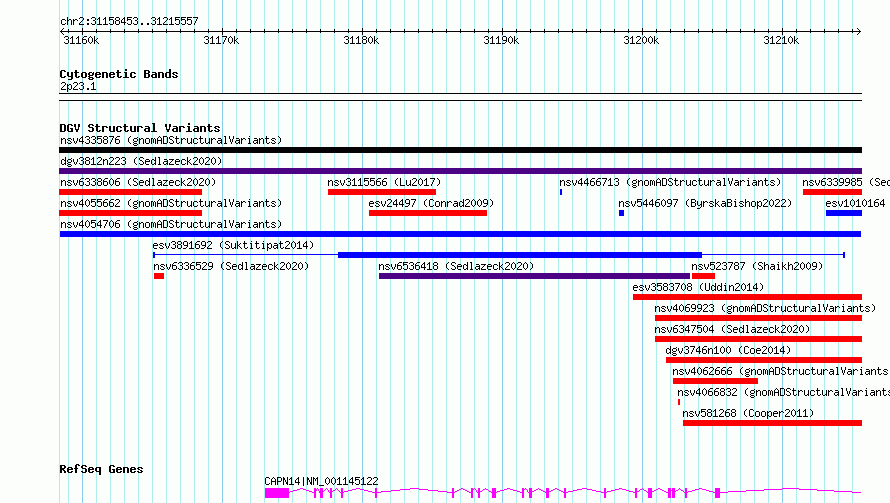The width and height of the screenshot is (890, 503).
Task: Click the Cytogenetic Bands track title
Action: click(x=119, y=74)
